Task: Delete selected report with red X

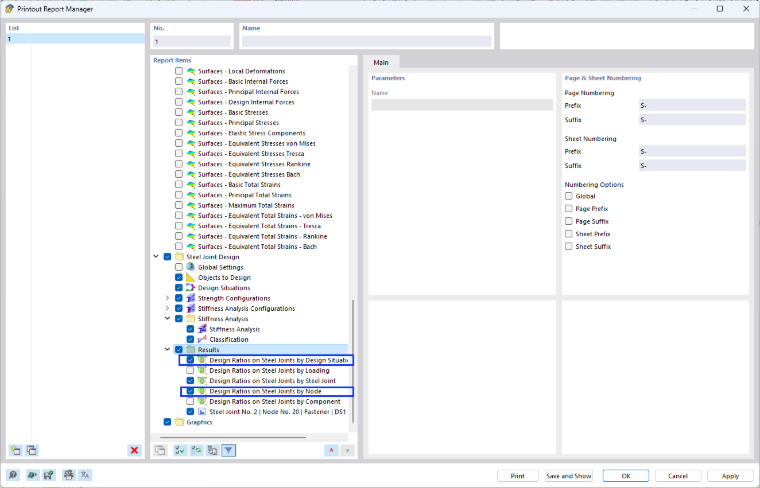Action: tap(134, 451)
